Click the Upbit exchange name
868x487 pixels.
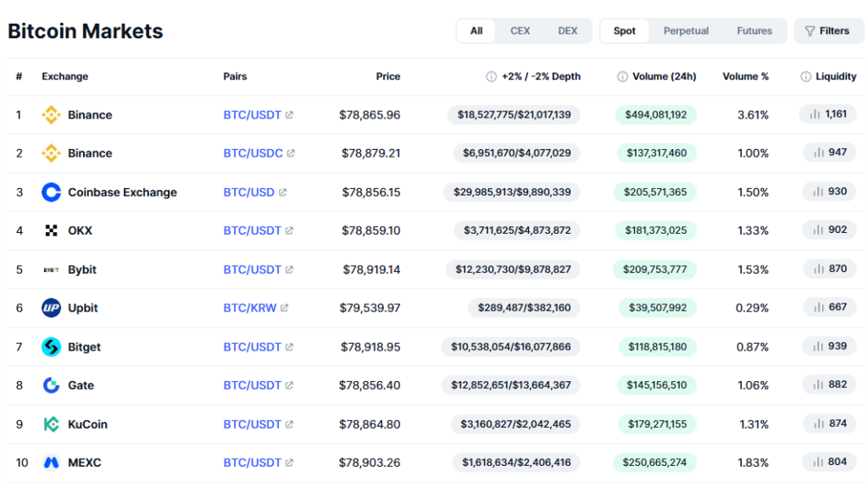pos(82,307)
